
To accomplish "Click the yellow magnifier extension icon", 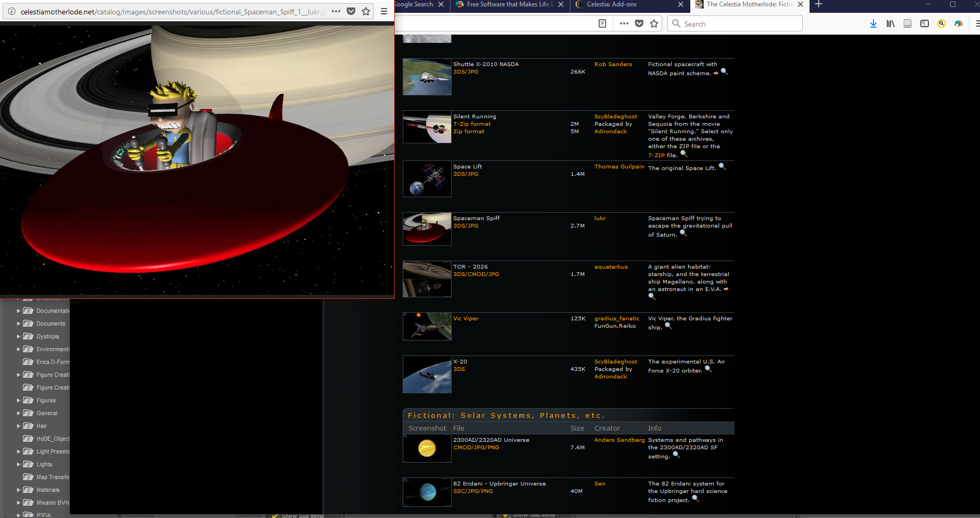I will 942,23.
